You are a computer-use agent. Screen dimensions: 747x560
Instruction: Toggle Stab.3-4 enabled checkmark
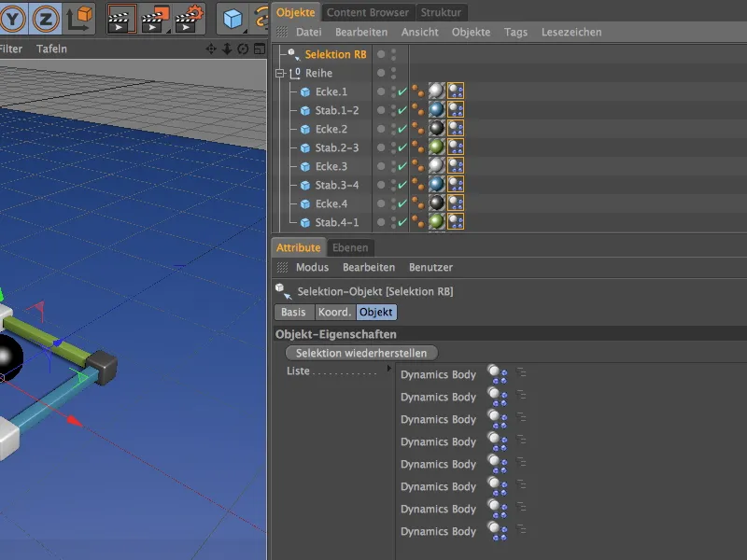[402, 185]
